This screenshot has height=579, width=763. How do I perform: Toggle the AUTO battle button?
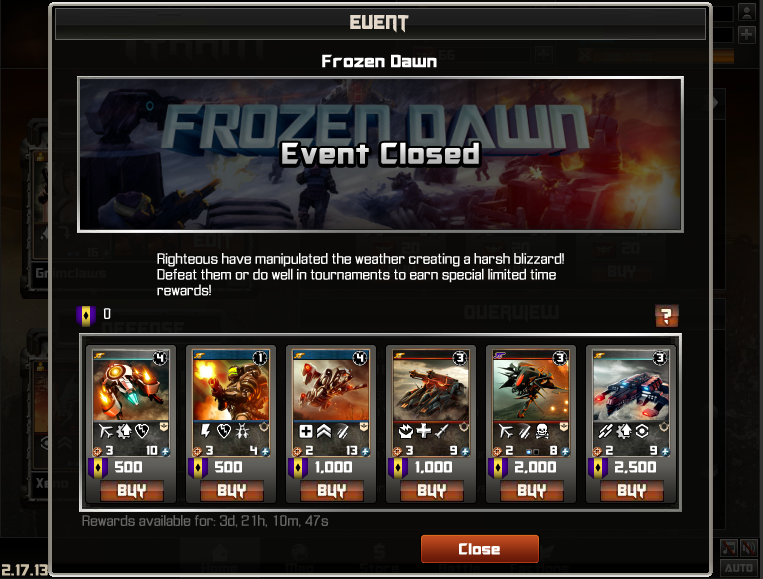739,568
